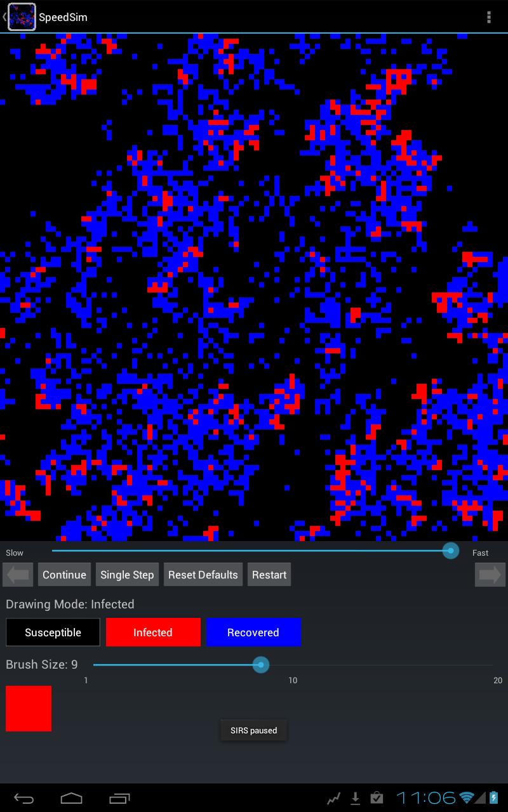
Task: Select the Infected drawing mode
Action: 153,632
